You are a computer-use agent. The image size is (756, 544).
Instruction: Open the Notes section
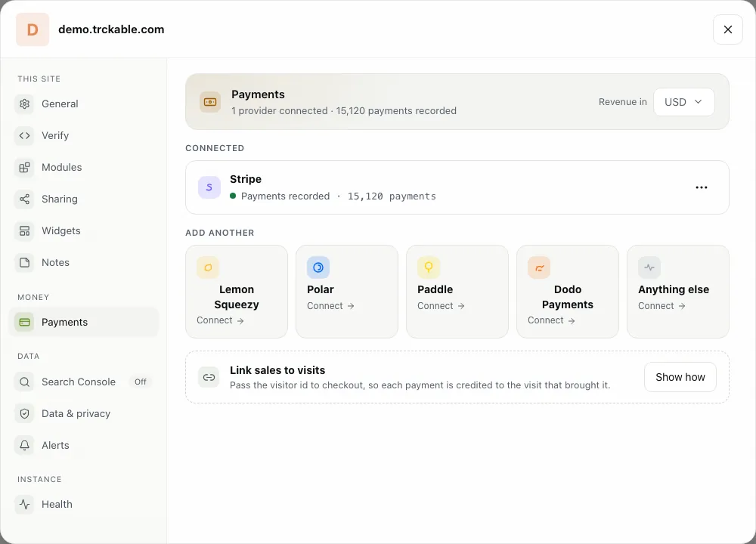coord(83,263)
